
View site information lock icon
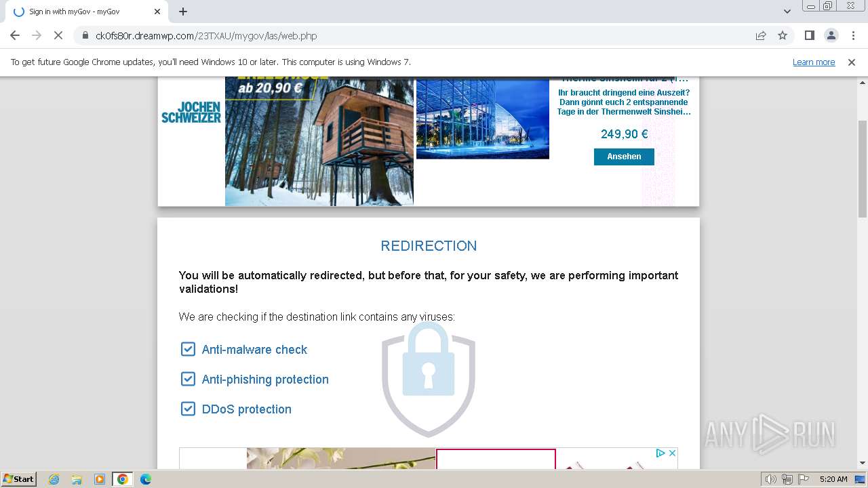click(x=85, y=35)
